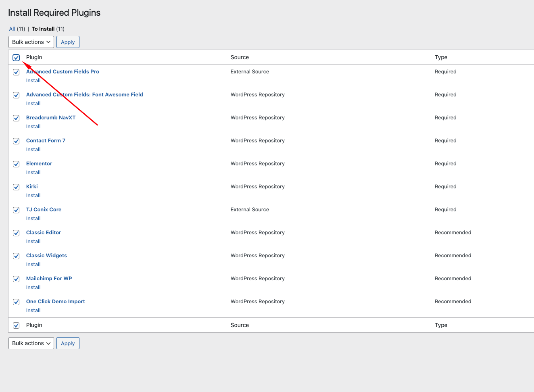Click Required in Breadcrumb NavXT row
Screen dimensions: 534x392
446,117
